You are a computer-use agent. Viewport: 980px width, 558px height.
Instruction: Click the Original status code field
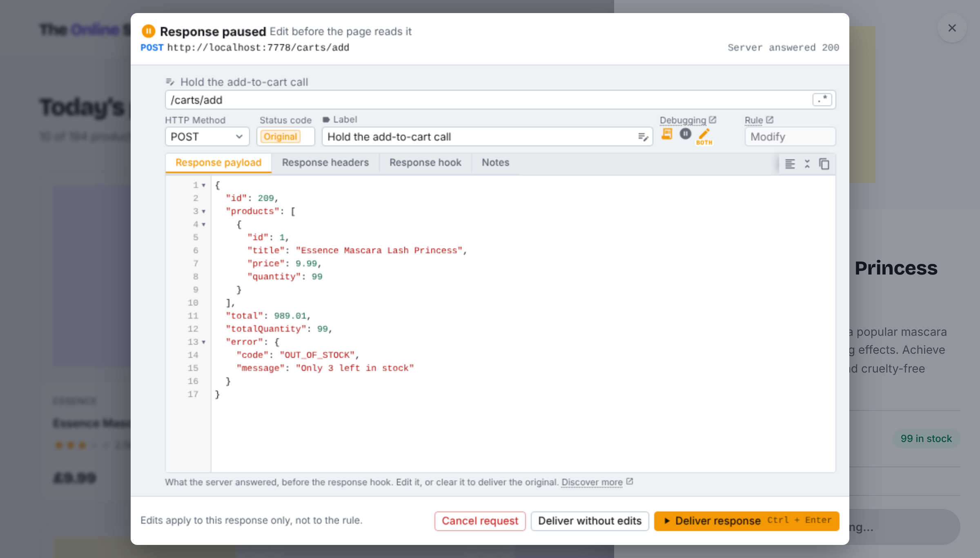point(286,136)
